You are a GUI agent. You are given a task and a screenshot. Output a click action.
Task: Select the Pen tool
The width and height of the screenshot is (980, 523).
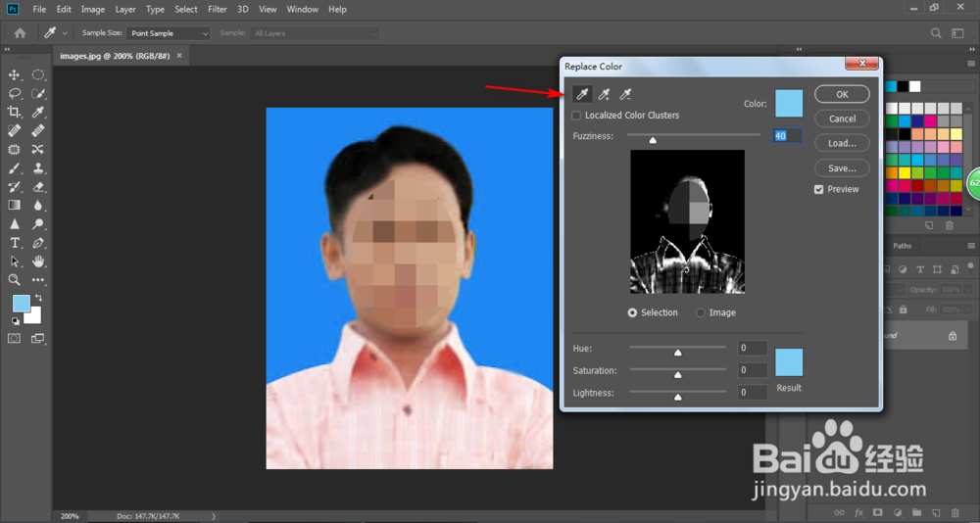point(38,243)
